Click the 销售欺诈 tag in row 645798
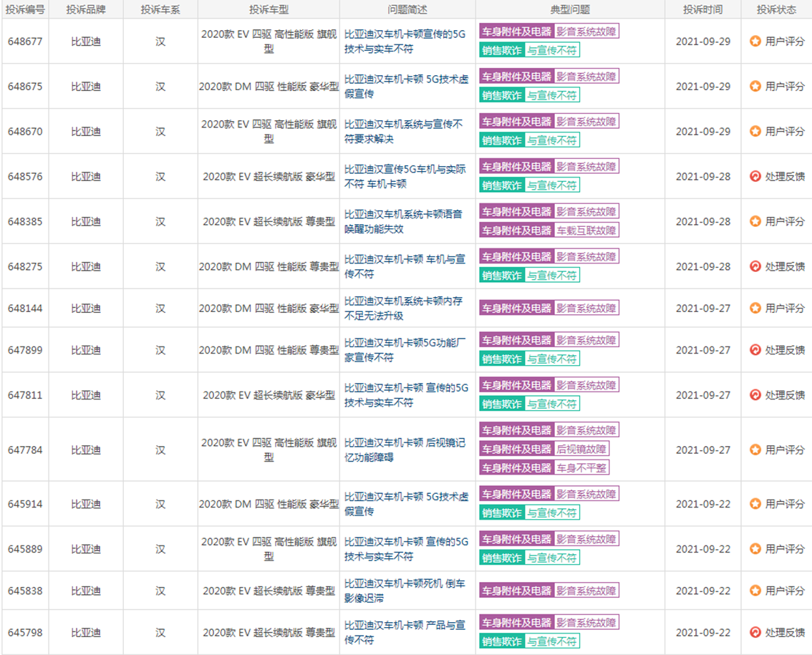This screenshot has height=655, width=812. [x=501, y=641]
